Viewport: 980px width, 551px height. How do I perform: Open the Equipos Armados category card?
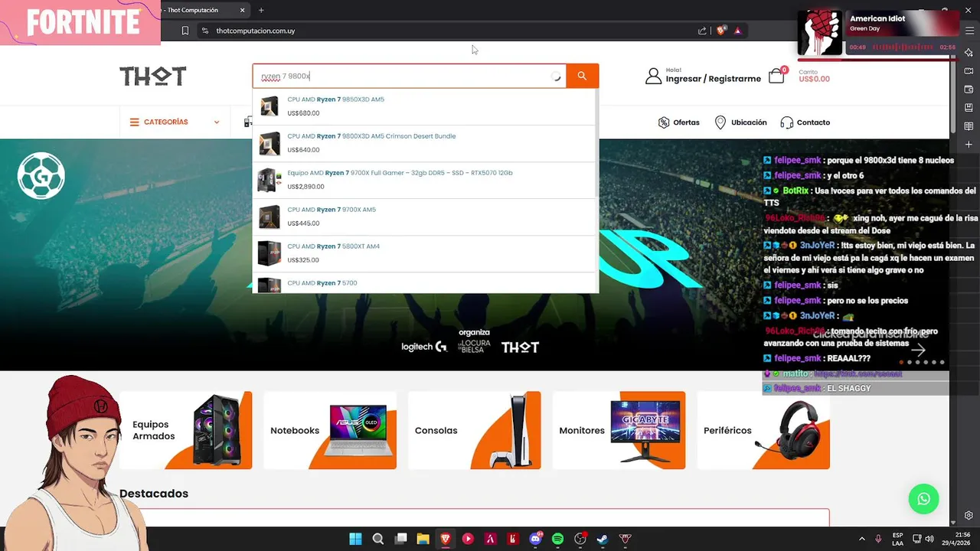click(186, 430)
